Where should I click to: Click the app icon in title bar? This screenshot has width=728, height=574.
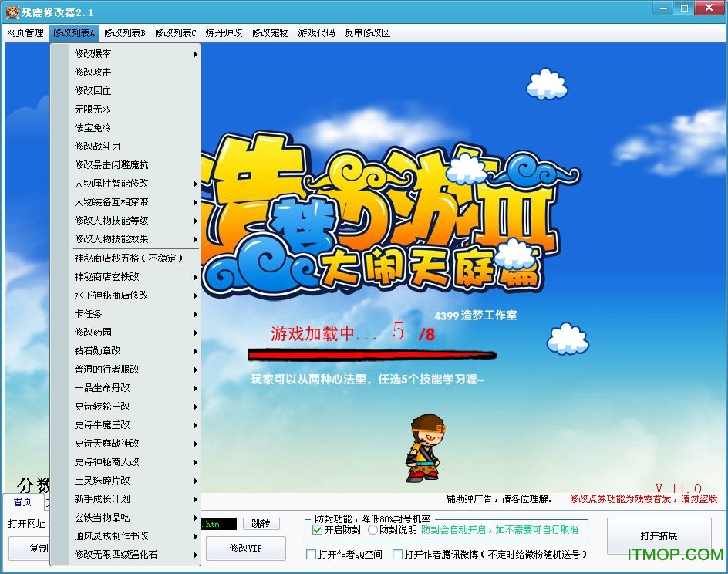pos(12,12)
